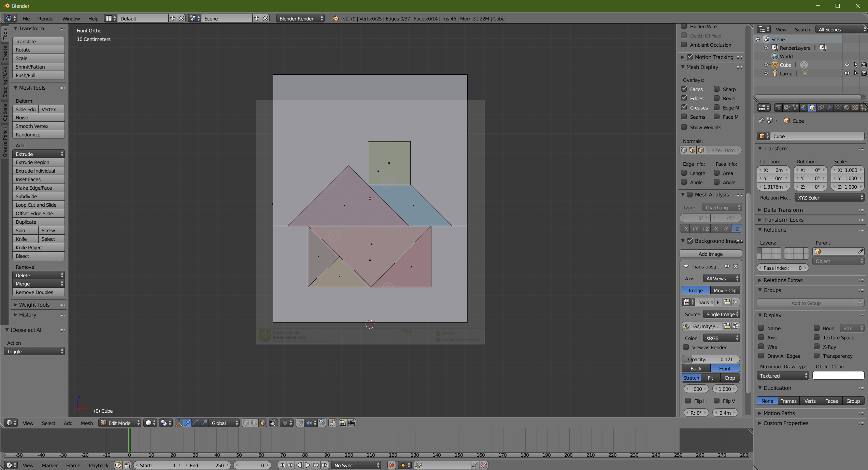
Task: Open the Material properties sphere tab
Action: click(x=846, y=108)
